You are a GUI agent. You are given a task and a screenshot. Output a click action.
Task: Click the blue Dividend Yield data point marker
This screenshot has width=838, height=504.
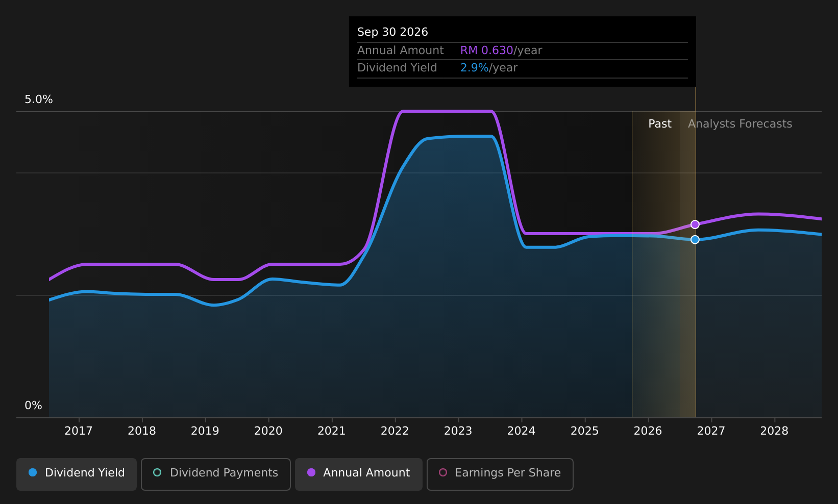[695, 240]
